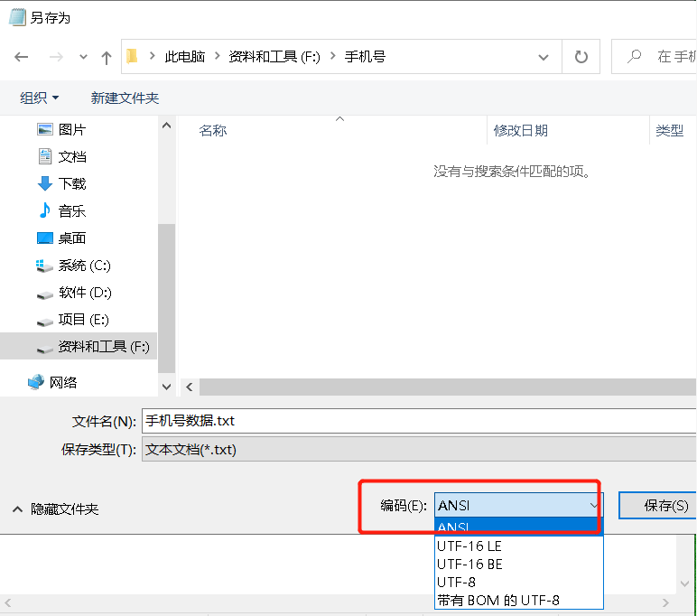
Task: Open the 保存类型 dropdown
Action: point(419,449)
